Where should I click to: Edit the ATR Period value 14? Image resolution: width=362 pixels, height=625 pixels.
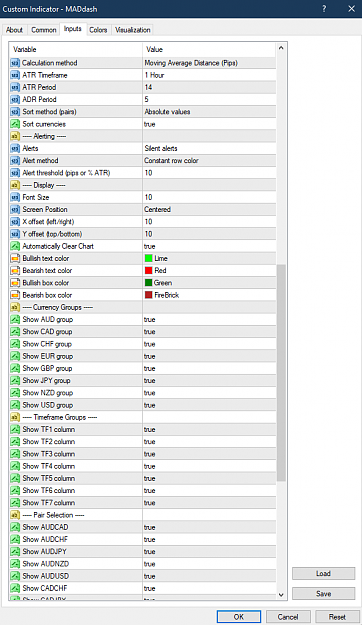tap(209, 87)
